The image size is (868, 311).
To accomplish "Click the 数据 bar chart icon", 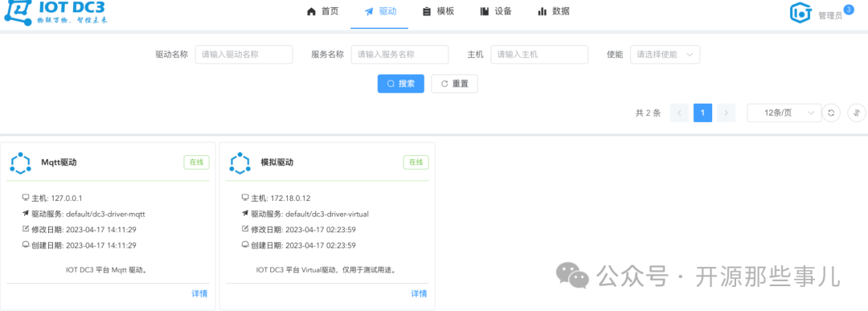I will [x=542, y=11].
